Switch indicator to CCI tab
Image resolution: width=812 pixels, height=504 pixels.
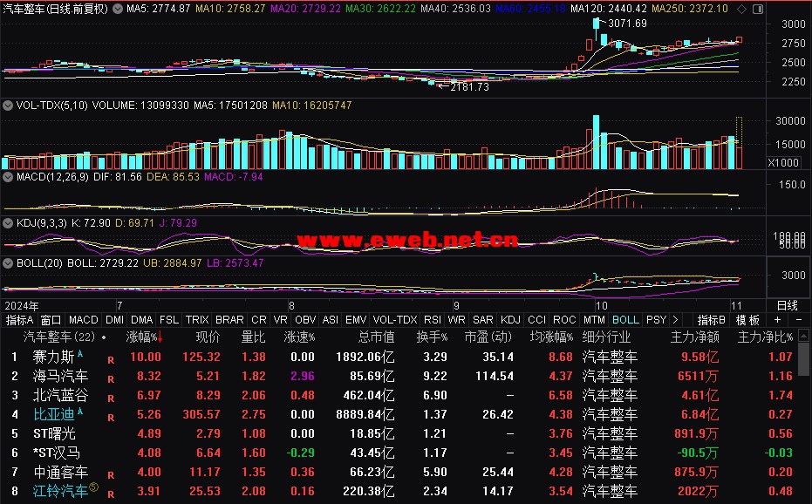(537, 320)
